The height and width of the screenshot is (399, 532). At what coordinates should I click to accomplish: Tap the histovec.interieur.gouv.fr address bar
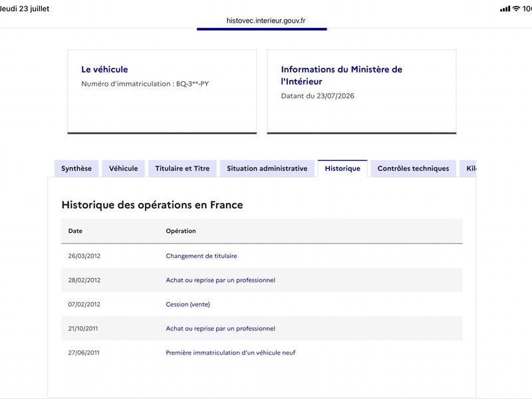click(x=265, y=21)
